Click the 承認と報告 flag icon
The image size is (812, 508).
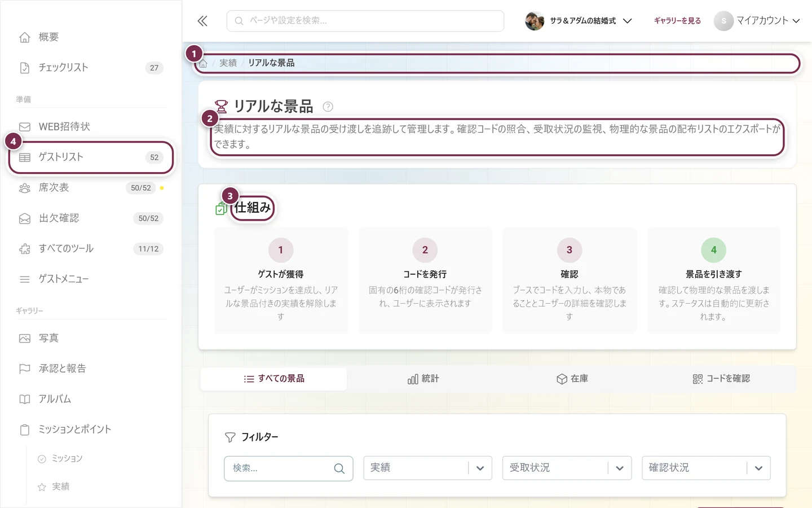pos(25,369)
